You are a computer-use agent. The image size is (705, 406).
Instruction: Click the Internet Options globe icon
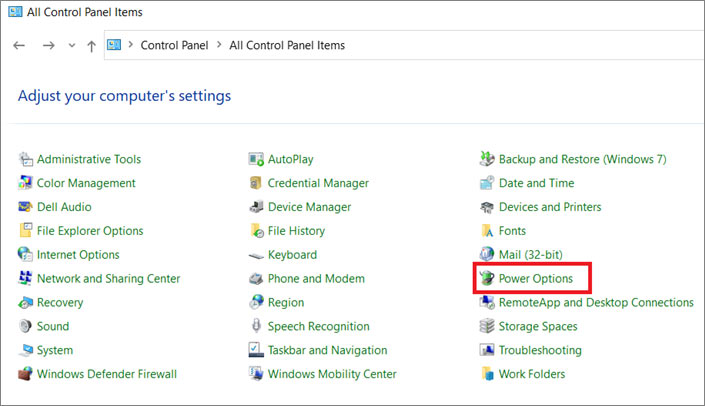[26, 254]
